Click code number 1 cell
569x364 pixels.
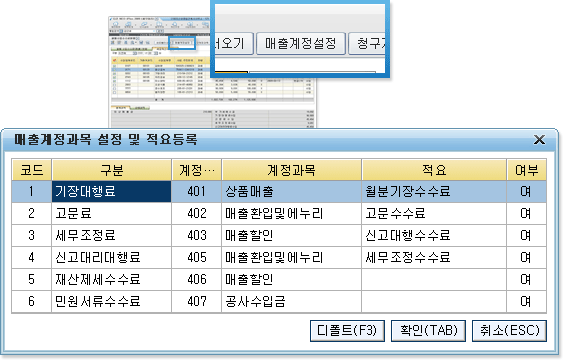(x=32, y=192)
